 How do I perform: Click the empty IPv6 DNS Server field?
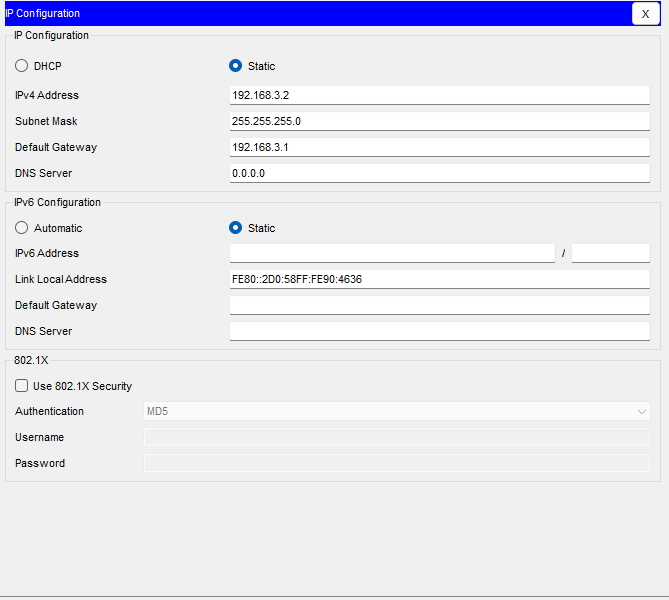tap(439, 331)
